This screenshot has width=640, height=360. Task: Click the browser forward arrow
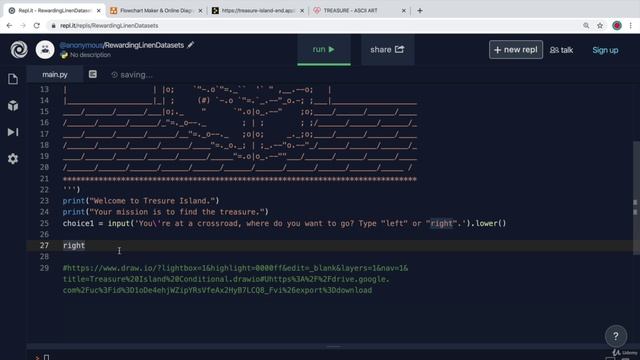[23, 25]
